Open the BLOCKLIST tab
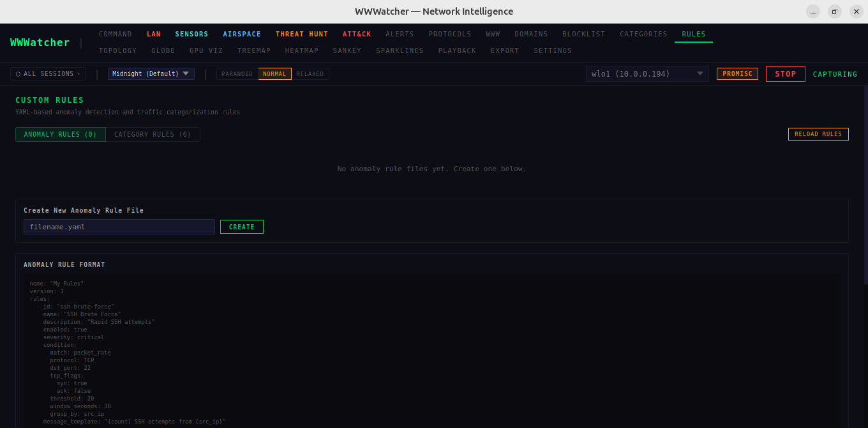868x428 pixels. pos(584,34)
